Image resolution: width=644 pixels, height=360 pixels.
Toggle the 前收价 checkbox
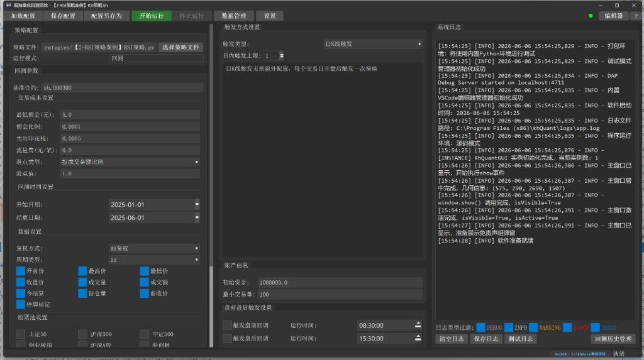tap(144, 293)
